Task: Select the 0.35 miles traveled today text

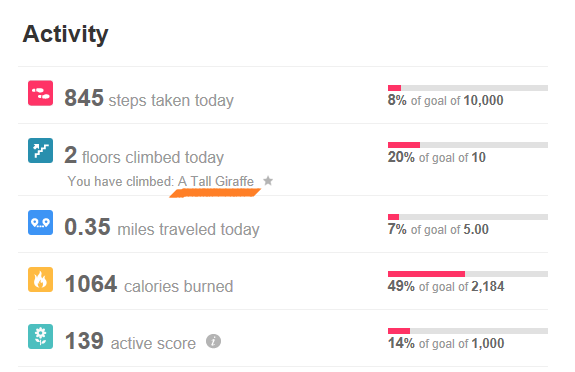Action: click(x=162, y=227)
